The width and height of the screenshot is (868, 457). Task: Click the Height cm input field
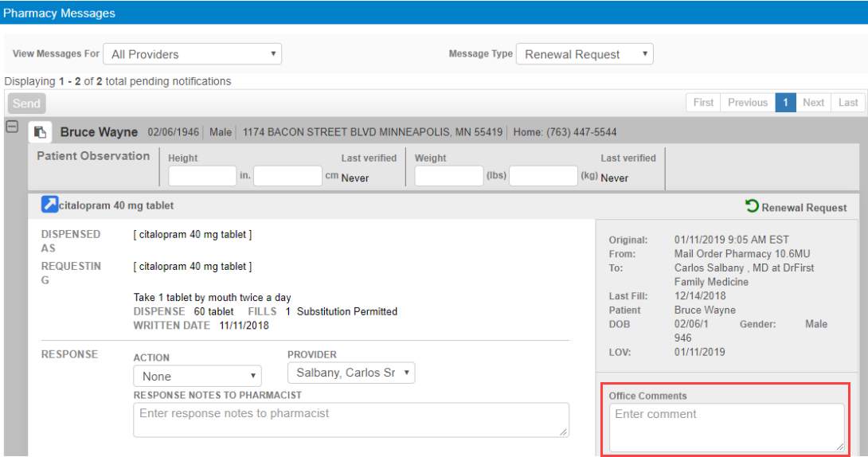(287, 176)
